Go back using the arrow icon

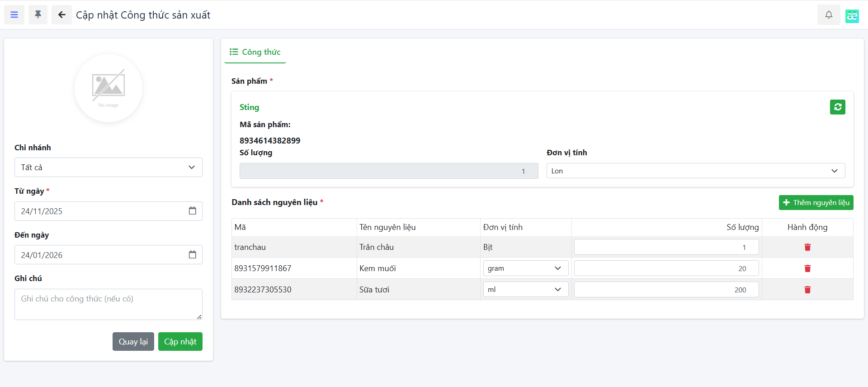pyautogui.click(x=61, y=15)
